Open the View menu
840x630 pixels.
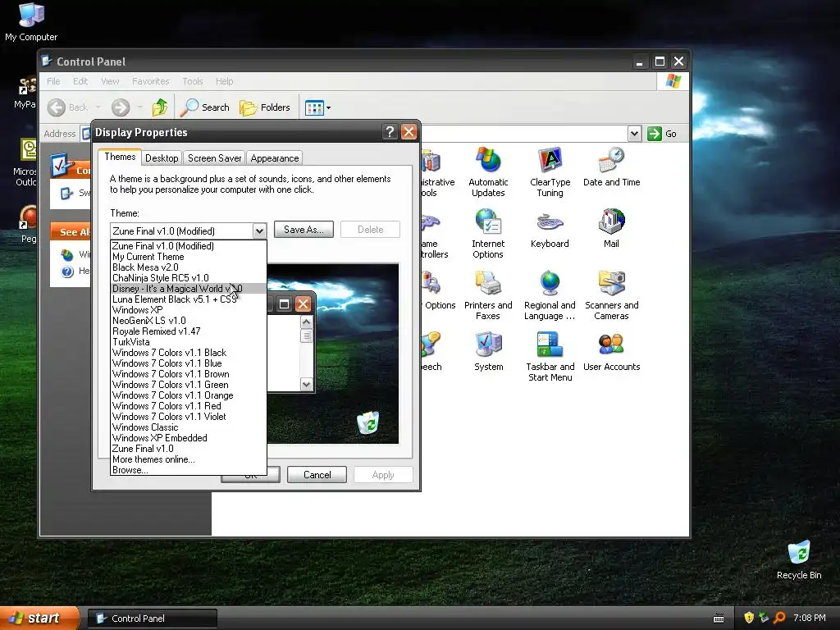[110, 81]
